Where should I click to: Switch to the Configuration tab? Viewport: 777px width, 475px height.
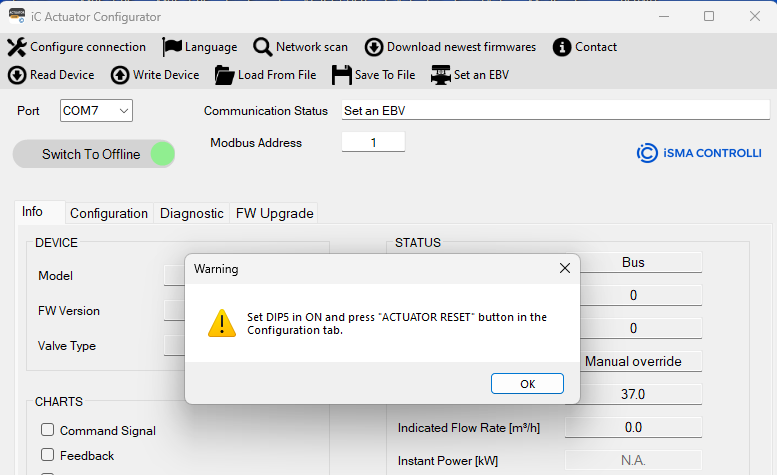pos(109,213)
